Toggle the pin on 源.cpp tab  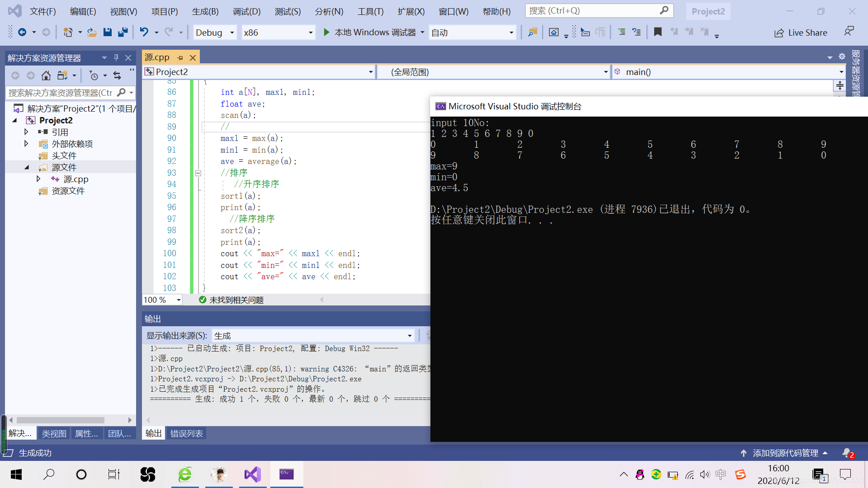tap(180, 58)
